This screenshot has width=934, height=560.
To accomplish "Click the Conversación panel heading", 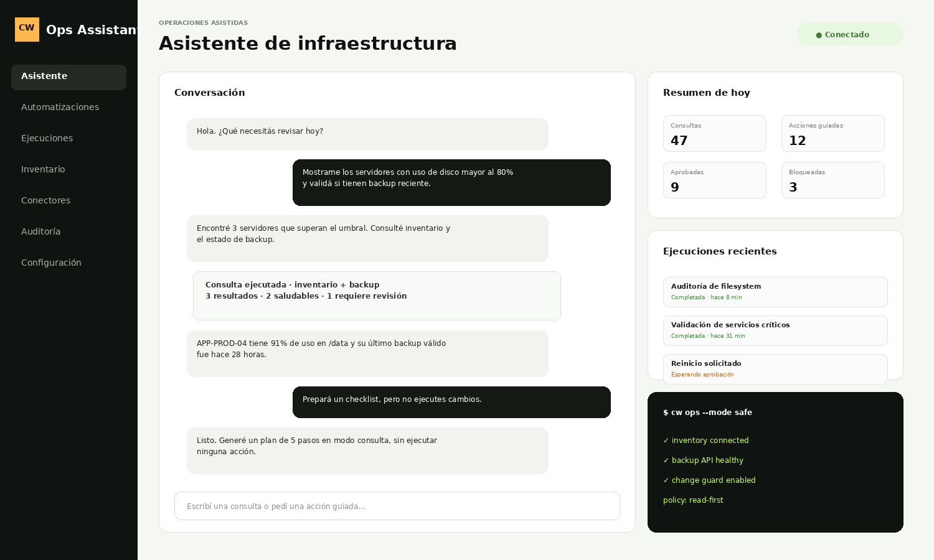I will [x=209, y=93].
